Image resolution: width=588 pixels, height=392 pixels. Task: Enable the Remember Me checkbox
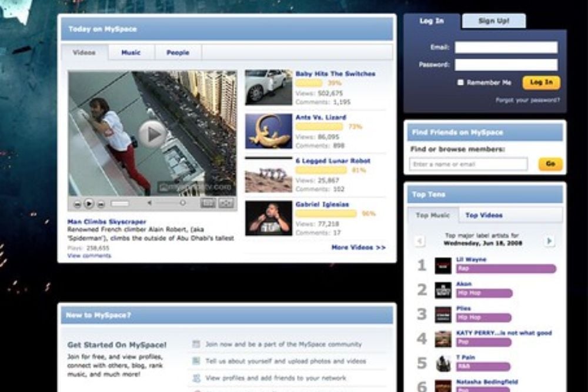pos(460,83)
